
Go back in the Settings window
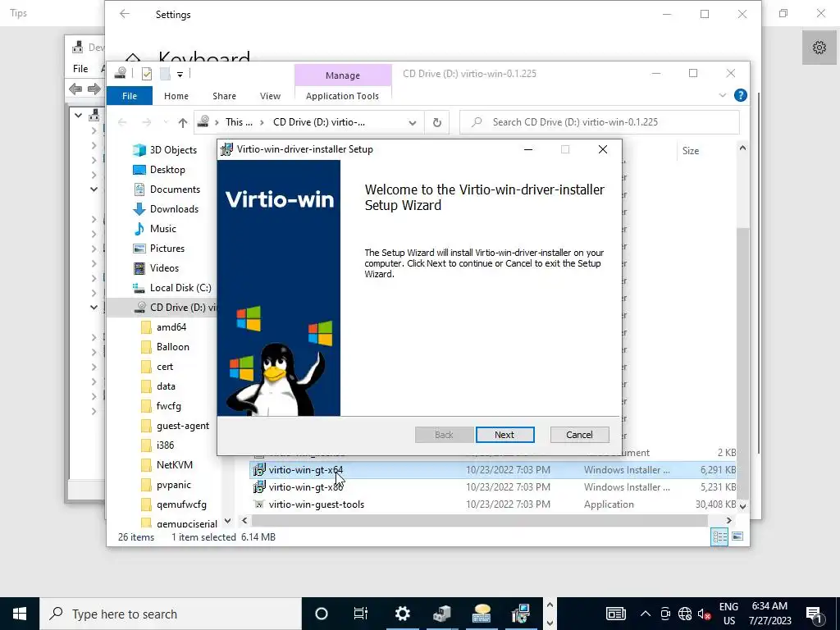[125, 15]
